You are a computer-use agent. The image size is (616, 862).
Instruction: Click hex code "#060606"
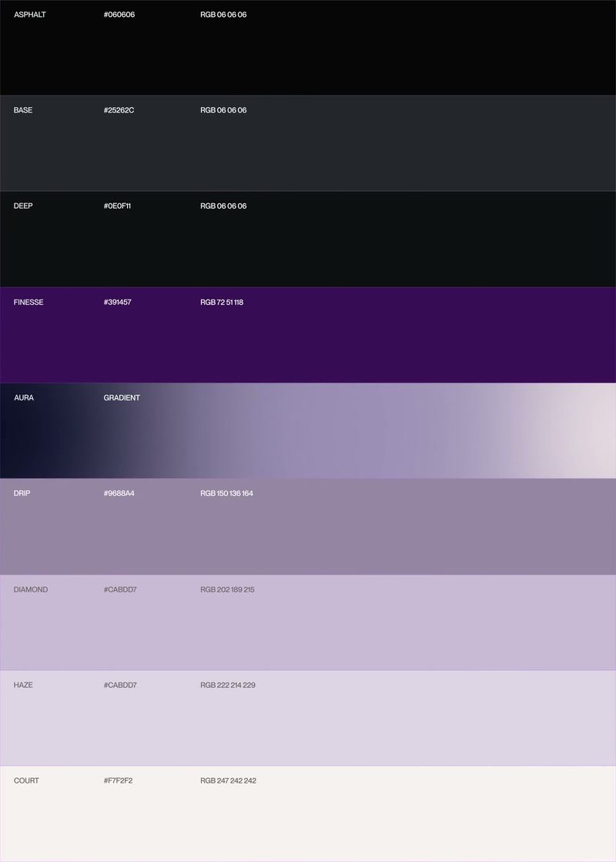[119, 15]
